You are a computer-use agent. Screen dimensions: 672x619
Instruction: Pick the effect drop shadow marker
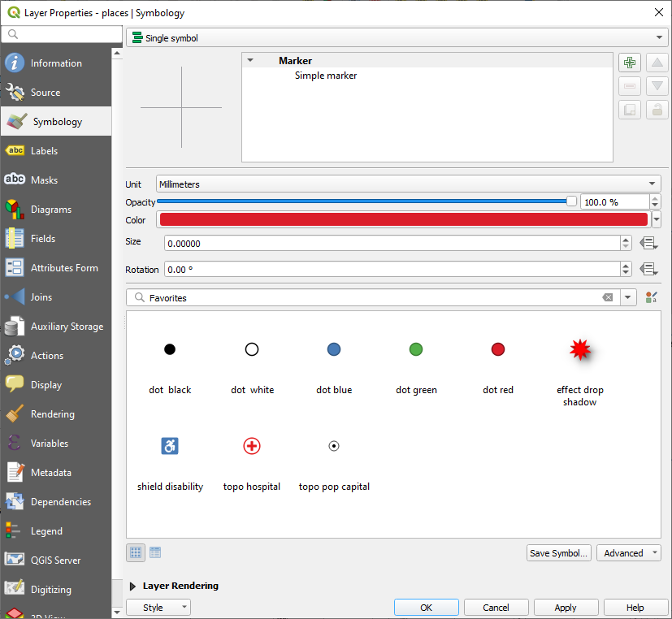[579, 350]
